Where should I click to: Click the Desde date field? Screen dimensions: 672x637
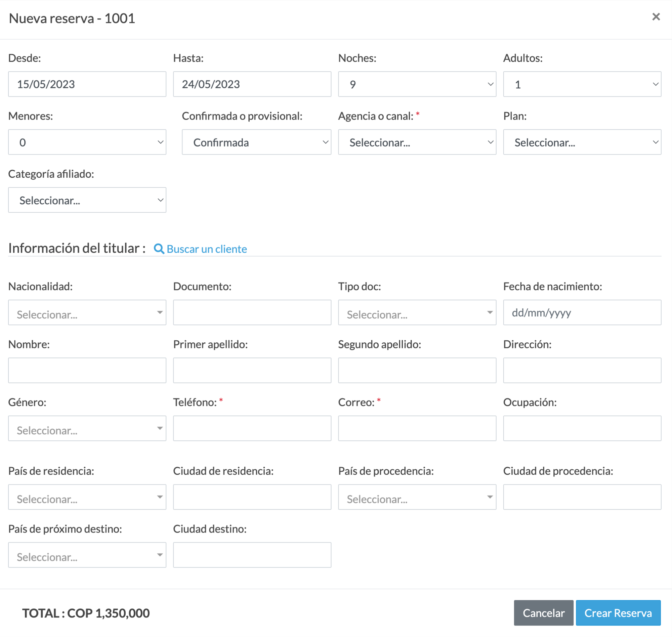pos(87,84)
